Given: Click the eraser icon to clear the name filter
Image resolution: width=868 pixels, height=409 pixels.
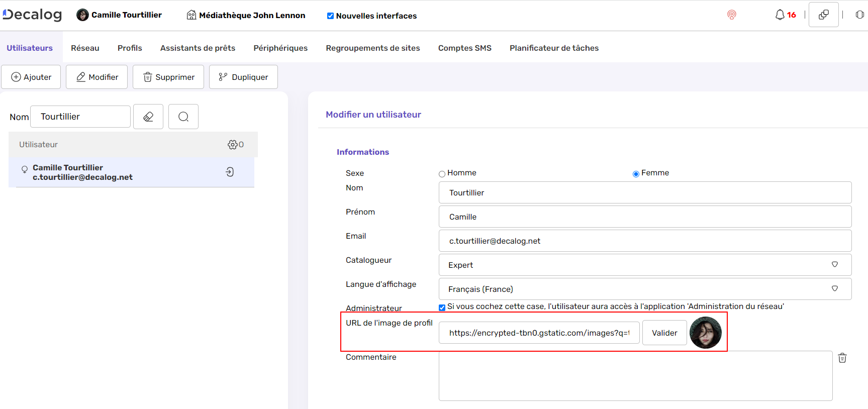Looking at the screenshot, I should [148, 117].
